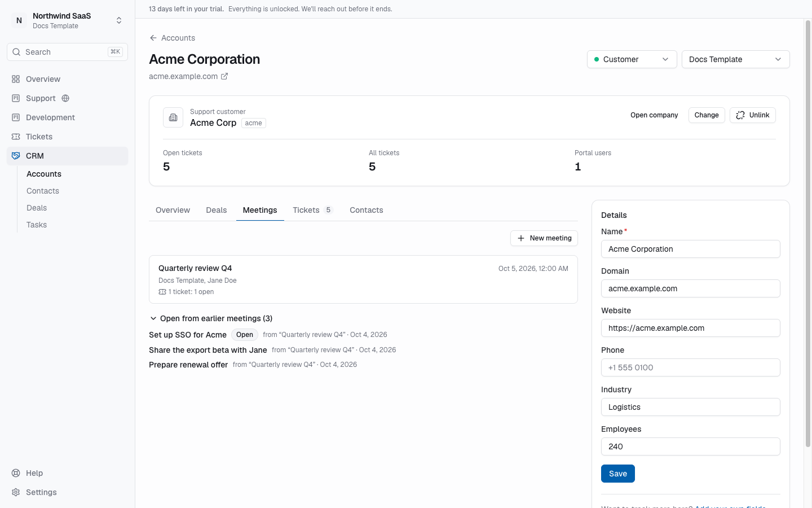Click the plus icon on New meeting
Screen dimensions: 812x508
point(521,238)
